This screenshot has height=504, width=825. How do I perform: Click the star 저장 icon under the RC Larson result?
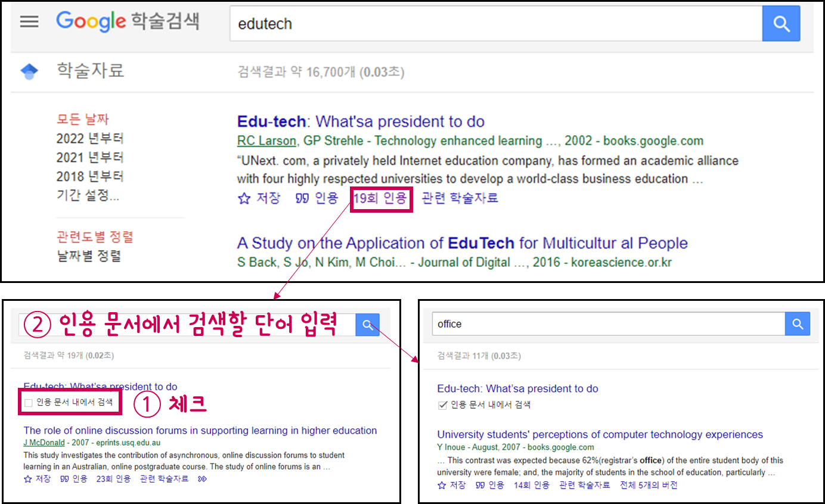[x=243, y=198]
